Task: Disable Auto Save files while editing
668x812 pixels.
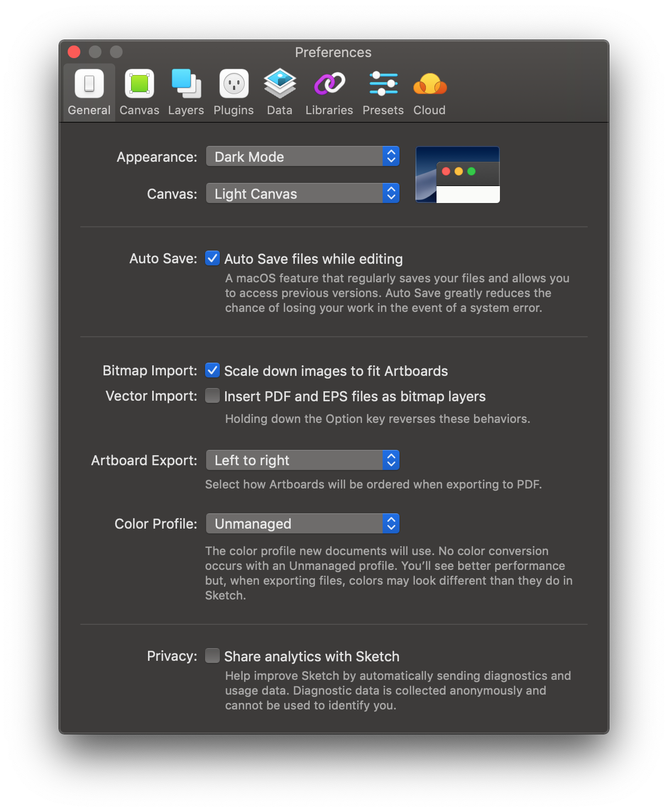Action: click(212, 258)
